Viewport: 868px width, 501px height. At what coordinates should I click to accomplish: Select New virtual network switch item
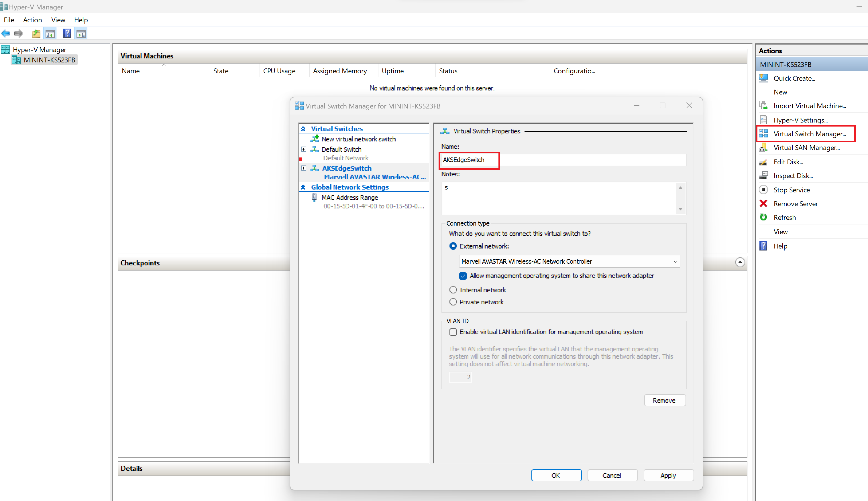pos(358,139)
